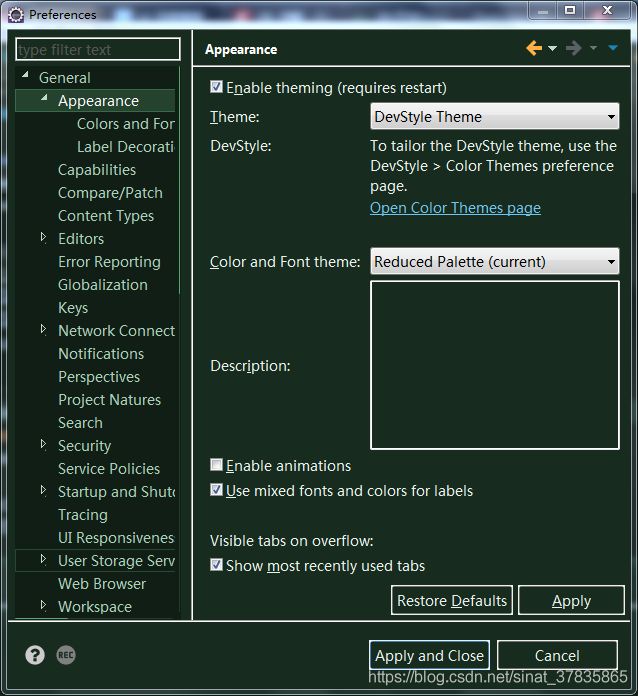Click the forward navigation arrow icon
Screen dimensions: 638x696
[574, 48]
